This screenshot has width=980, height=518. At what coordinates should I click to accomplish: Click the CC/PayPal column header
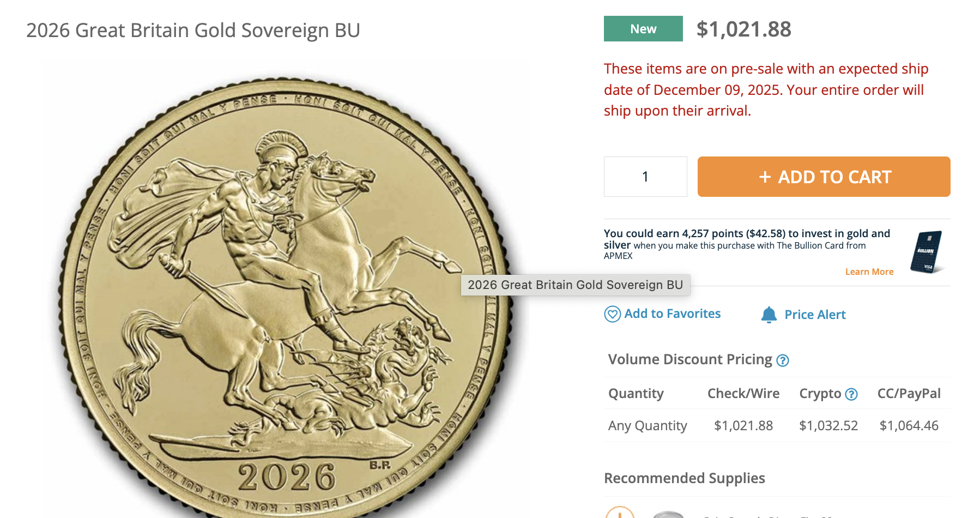point(909,394)
